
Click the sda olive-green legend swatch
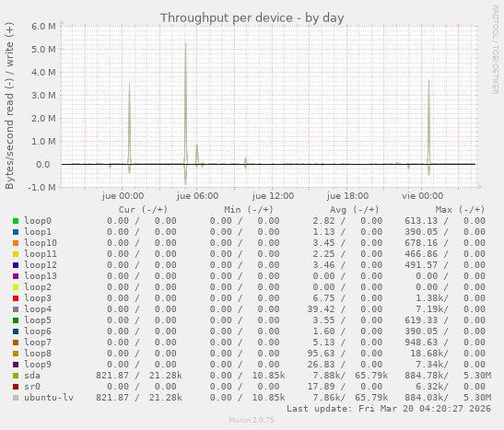pyautogui.click(x=16, y=376)
